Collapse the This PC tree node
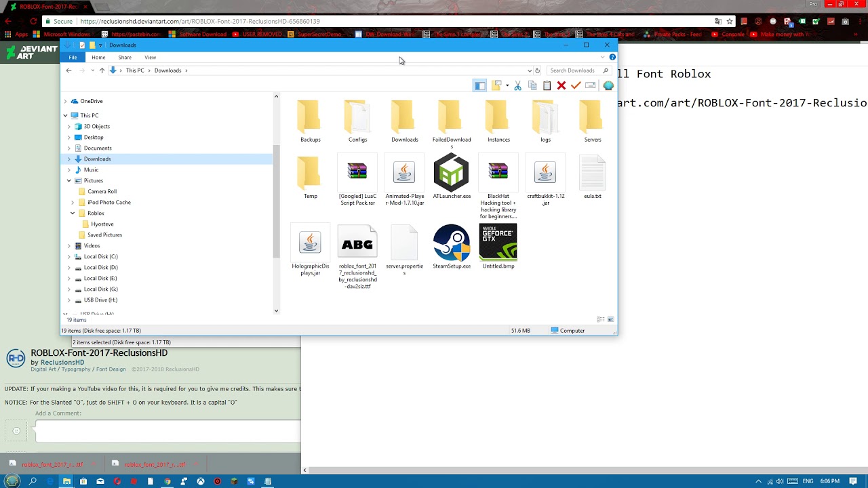Viewport: 868px width, 488px height. tap(66, 115)
